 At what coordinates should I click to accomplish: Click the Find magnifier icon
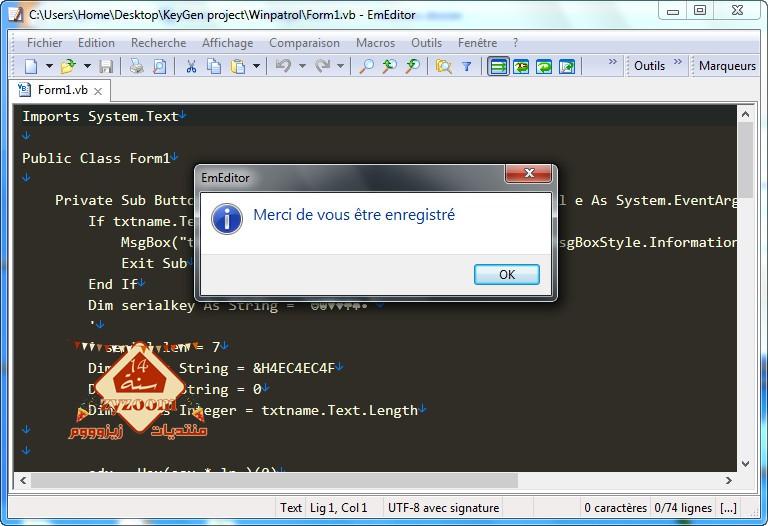[x=366, y=66]
